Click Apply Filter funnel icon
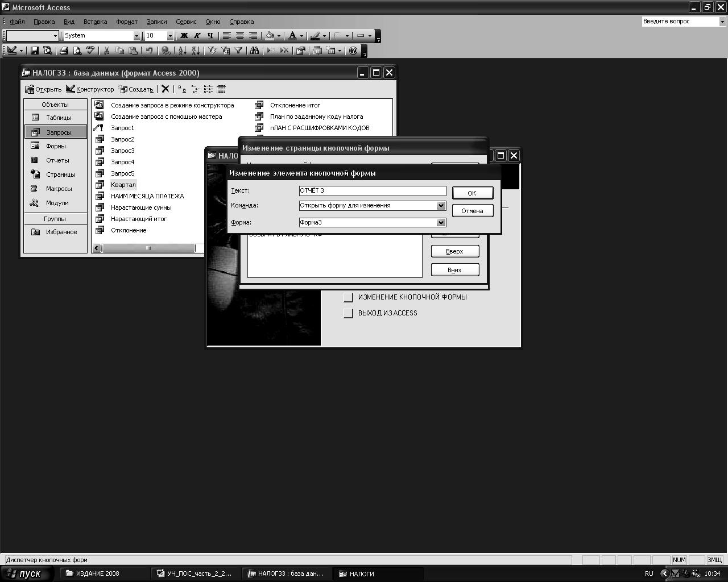728x582 pixels. (x=238, y=51)
